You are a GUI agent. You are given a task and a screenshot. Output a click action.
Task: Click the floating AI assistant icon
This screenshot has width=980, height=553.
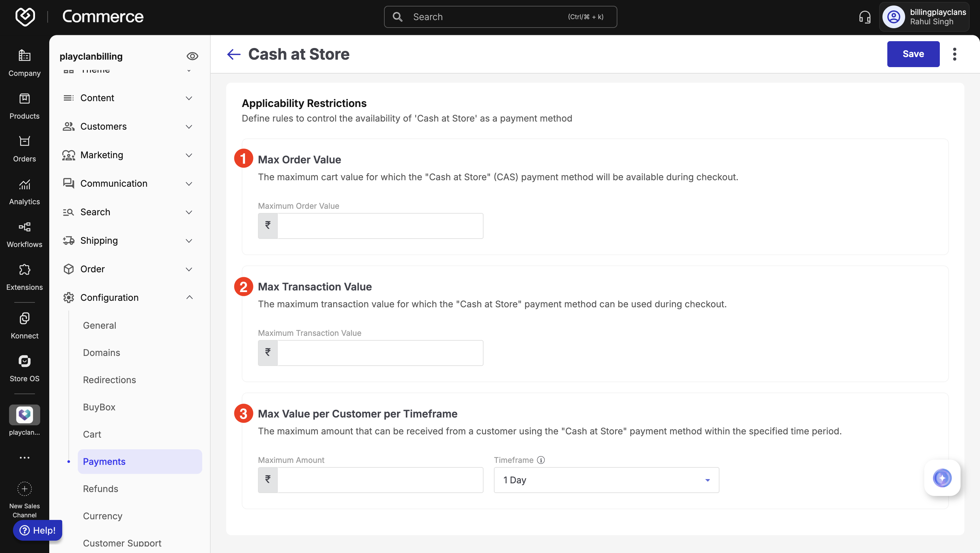(942, 478)
